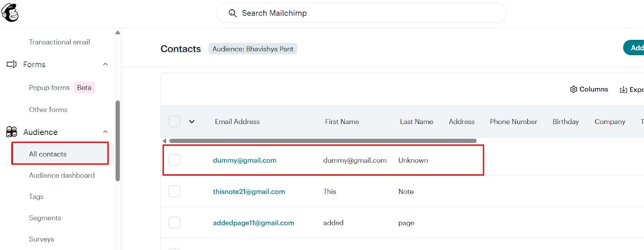This screenshot has width=644, height=250.
Task: Check the box for thisnote21@gmail.com
Action: tap(174, 191)
